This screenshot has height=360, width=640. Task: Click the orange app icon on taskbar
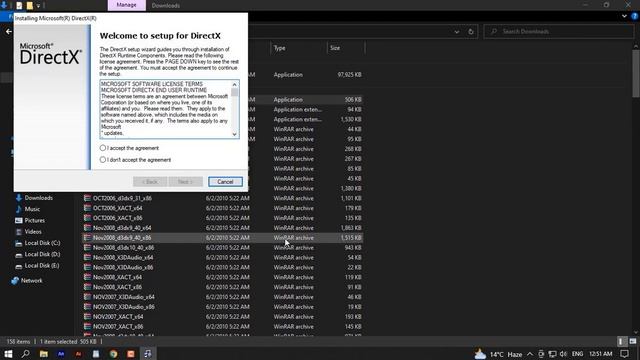tap(131, 353)
